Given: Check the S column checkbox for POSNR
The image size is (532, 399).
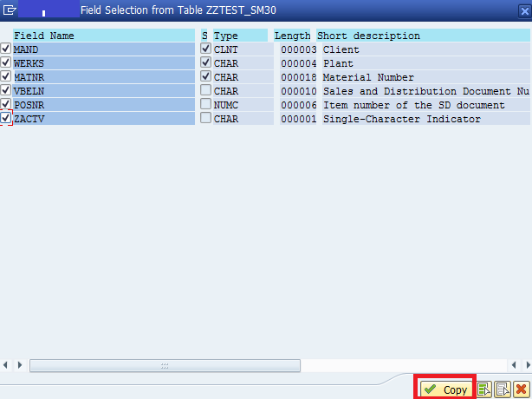Looking at the screenshot, I should [205, 104].
